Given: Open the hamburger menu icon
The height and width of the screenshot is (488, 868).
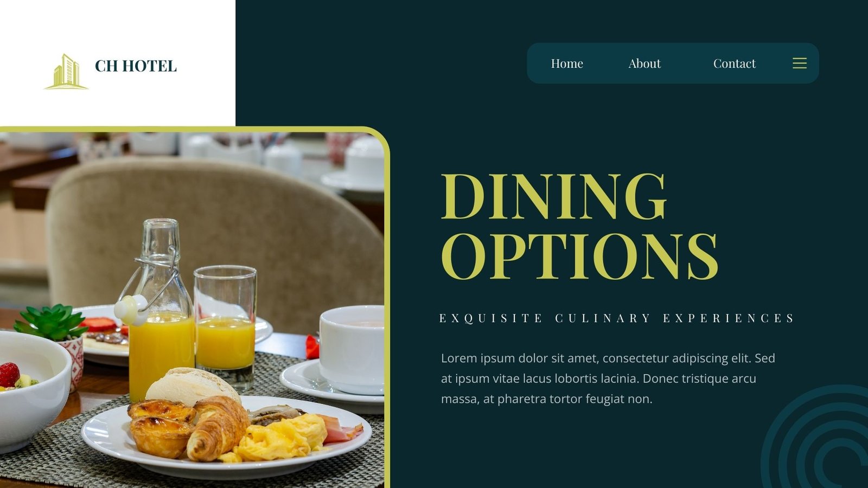Looking at the screenshot, I should 800,63.
